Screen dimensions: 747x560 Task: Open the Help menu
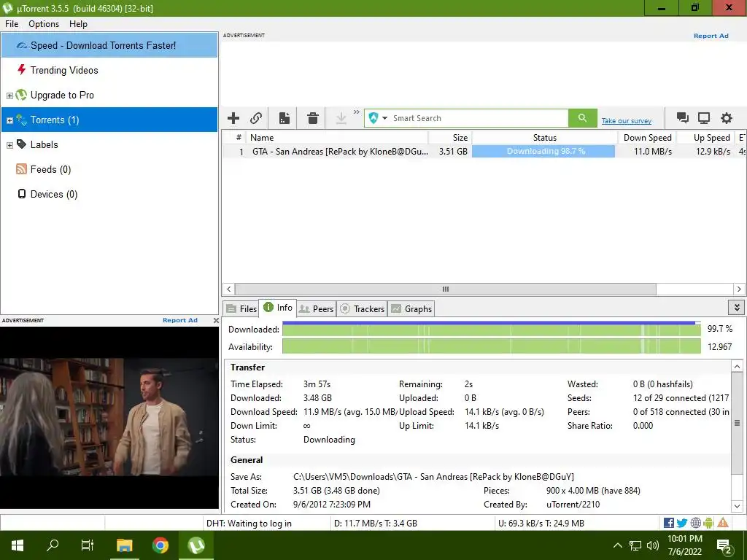pos(78,24)
